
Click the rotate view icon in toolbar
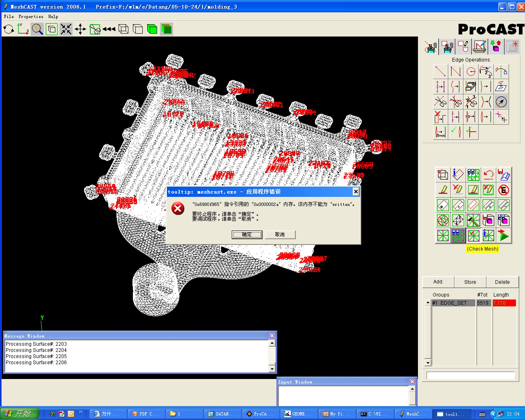tap(9, 29)
